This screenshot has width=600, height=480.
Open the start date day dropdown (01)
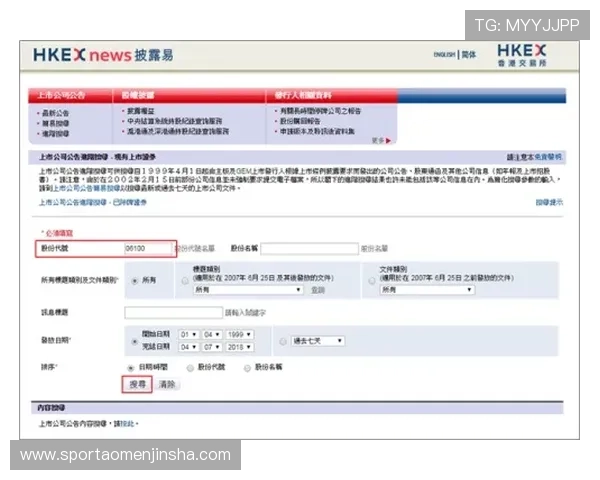[189, 335]
